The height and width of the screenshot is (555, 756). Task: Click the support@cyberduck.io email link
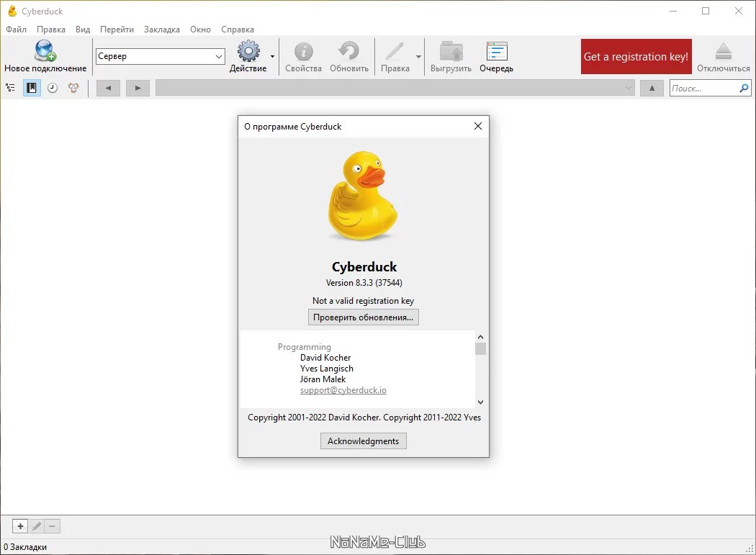[x=343, y=390]
